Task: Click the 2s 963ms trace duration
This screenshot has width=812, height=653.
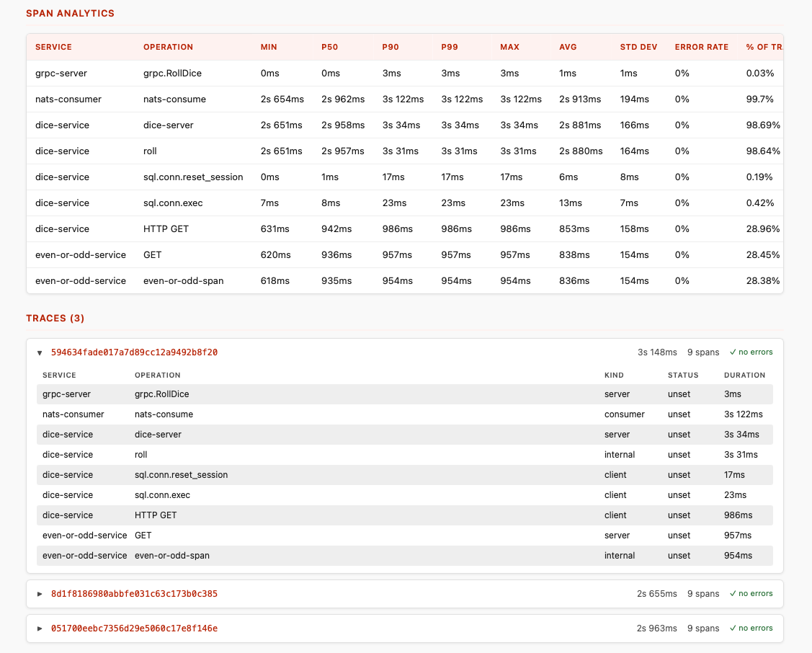Action: pos(656,628)
